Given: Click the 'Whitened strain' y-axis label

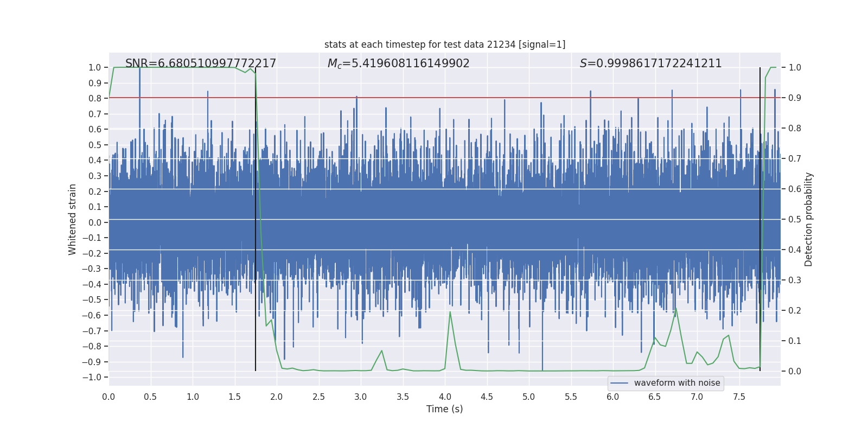Looking at the screenshot, I should [x=73, y=219].
